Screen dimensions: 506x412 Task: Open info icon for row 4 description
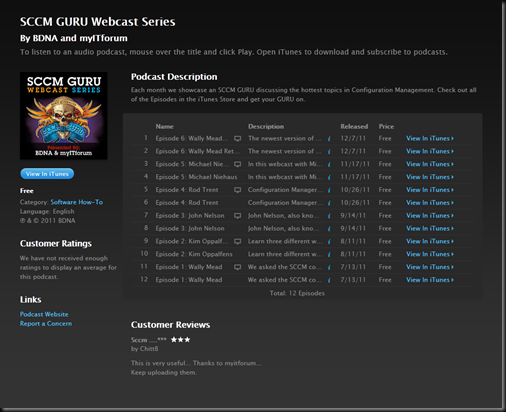click(x=329, y=177)
